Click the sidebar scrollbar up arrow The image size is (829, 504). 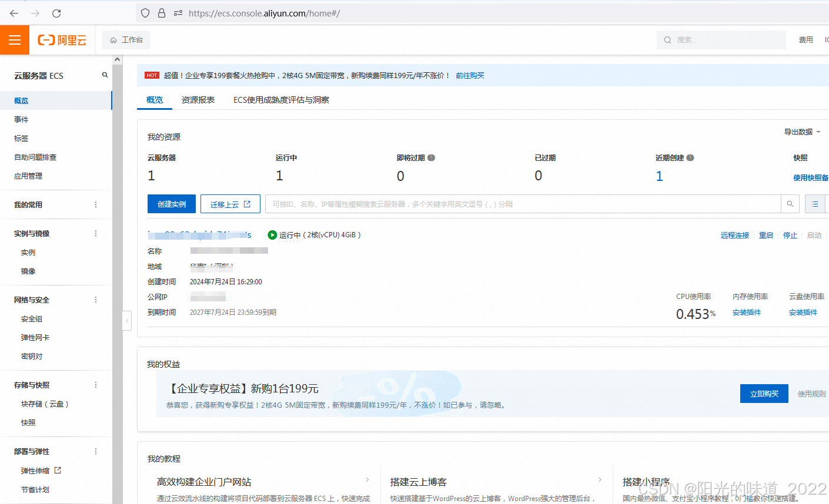pos(118,59)
